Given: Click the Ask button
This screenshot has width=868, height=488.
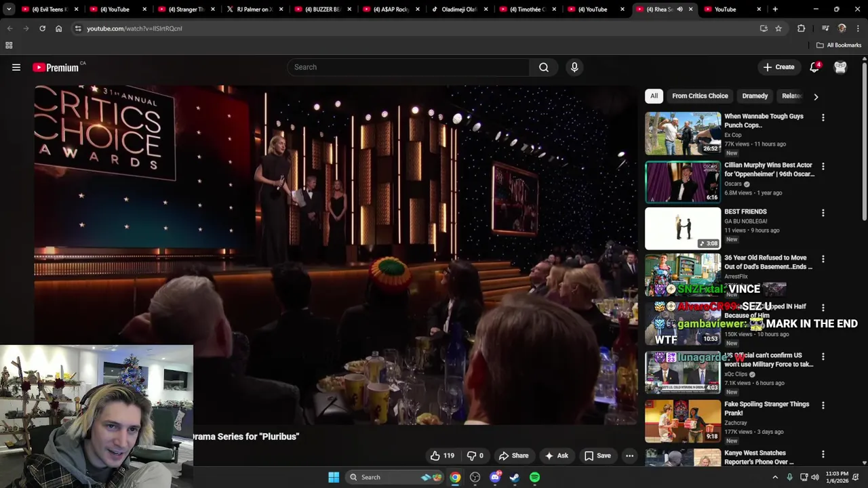Looking at the screenshot, I should (557, 455).
